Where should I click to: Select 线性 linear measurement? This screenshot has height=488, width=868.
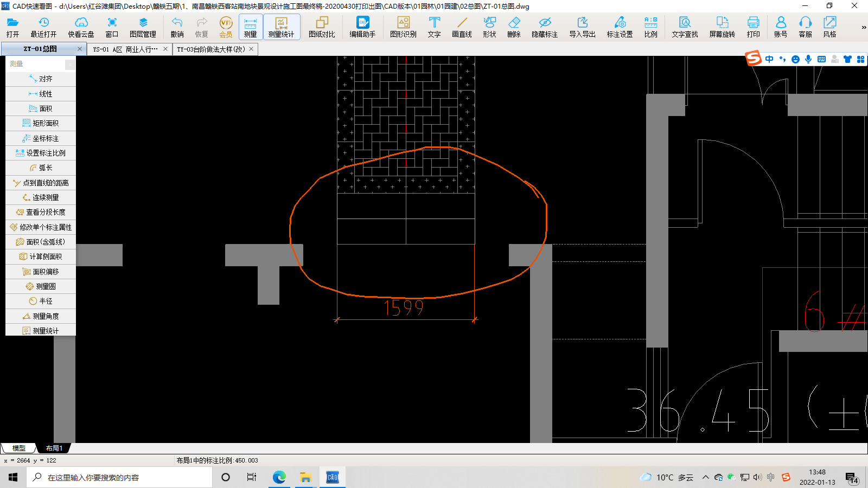pyautogui.click(x=41, y=94)
